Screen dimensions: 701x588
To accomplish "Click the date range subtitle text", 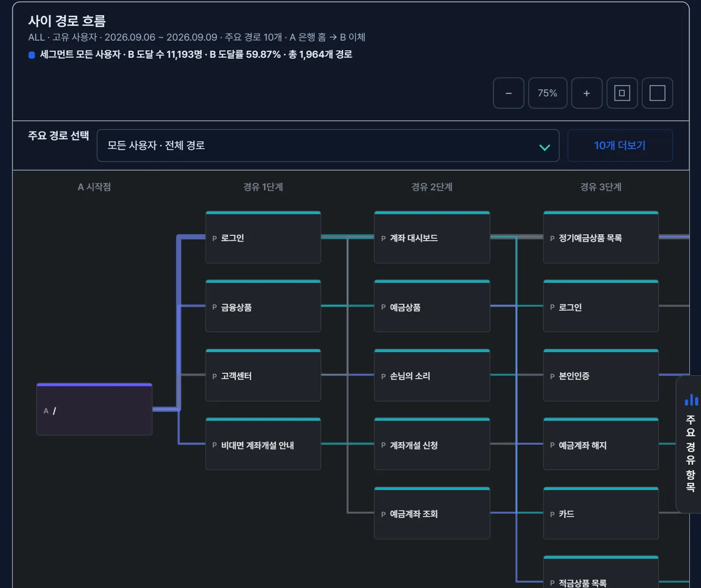I will (197, 37).
